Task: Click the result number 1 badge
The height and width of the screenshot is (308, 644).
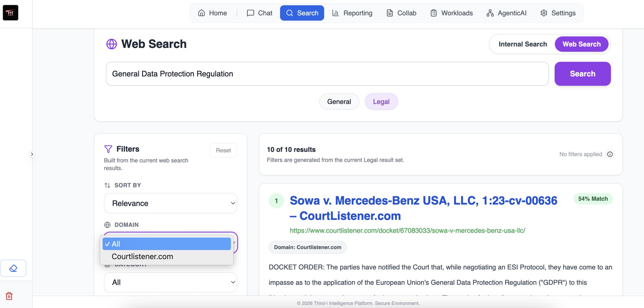Action: tap(276, 201)
